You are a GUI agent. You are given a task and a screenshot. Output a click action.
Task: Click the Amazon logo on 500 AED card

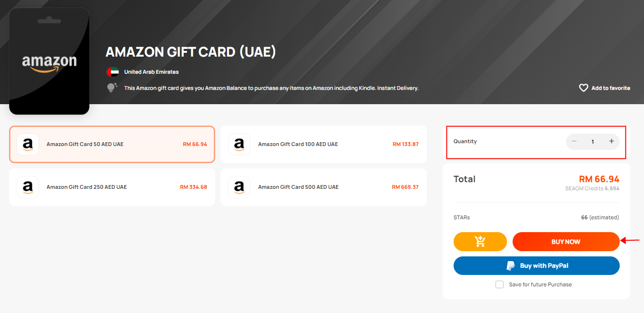(239, 187)
